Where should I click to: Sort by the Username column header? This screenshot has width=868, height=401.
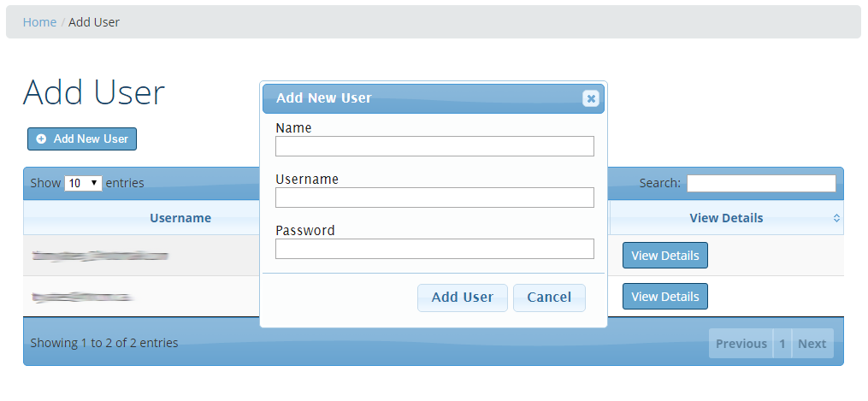[180, 218]
